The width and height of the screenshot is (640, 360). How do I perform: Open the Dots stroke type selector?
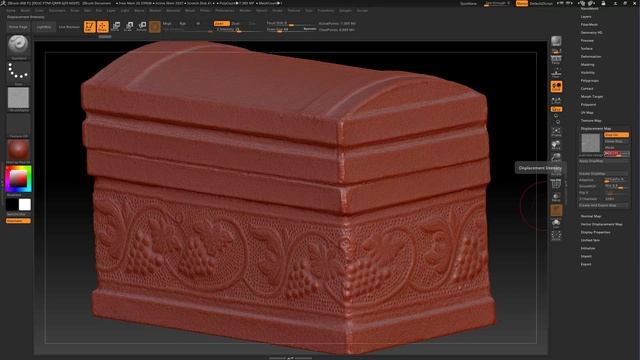point(18,72)
